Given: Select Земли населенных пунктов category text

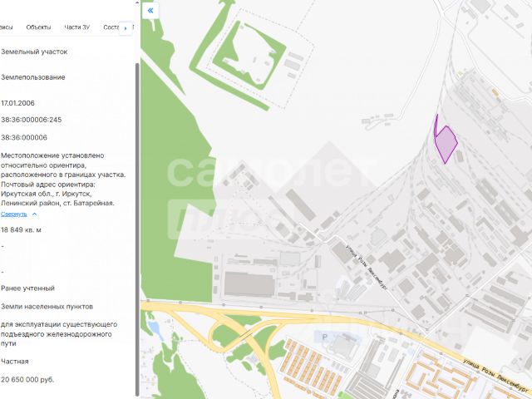Looking at the screenshot, I should coord(47,307).
